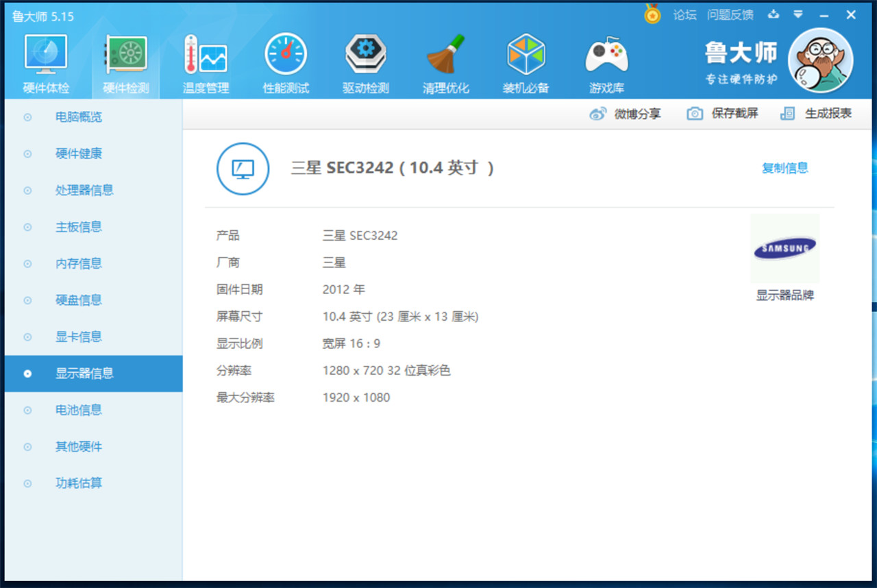The height and width of the screenshot is (588, 877).
Task: Select the 显示器信息 sidebar item
Action: [x=93, y=373]
